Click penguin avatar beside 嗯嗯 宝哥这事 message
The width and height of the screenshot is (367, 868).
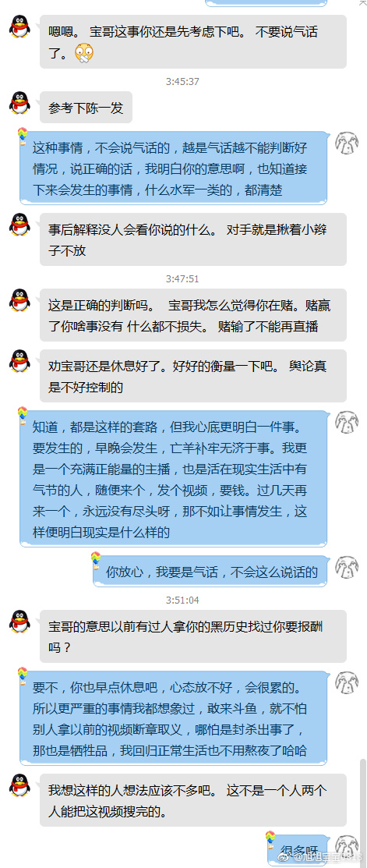[x=20, y=27]
